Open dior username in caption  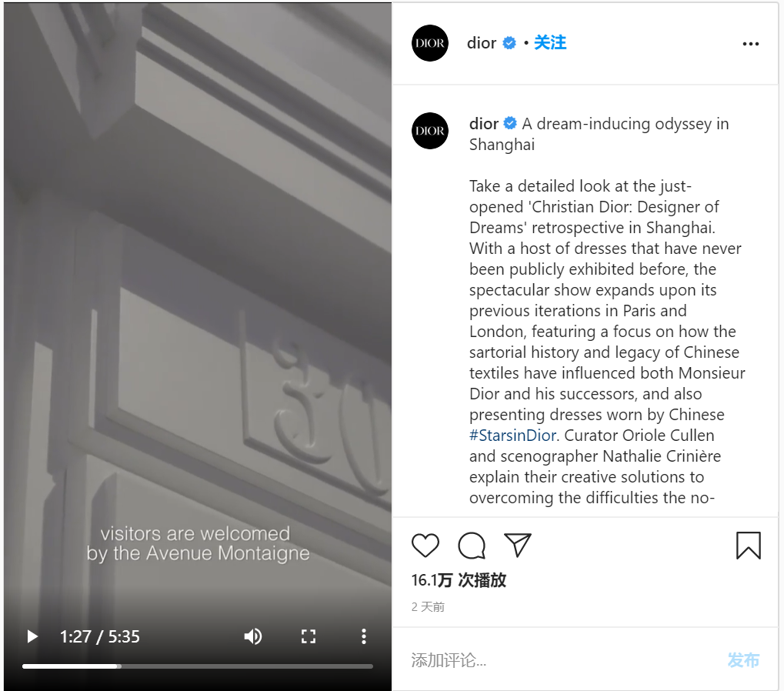[x=483, y=123]
